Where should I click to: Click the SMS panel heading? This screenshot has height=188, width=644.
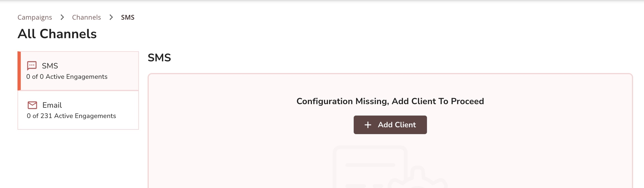pyautogui.click(x=159, y=58)
